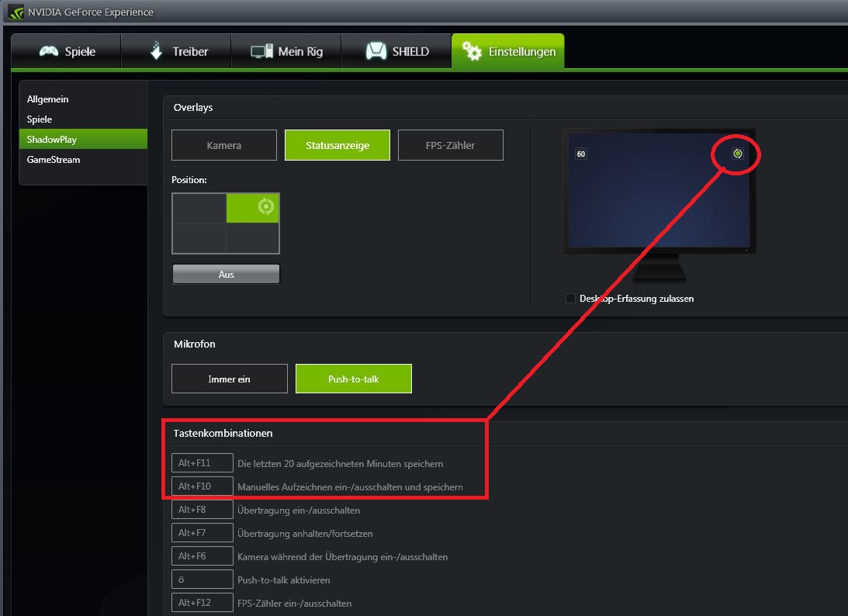Click the gears icon on Einstellungen
This screenshot has width=848, height=616.
pyautogui.click(x=472, y=51)
